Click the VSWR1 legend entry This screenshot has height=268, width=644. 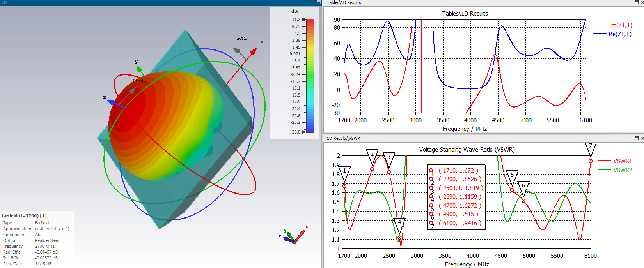pyautogui.click(x=615, y=161)
